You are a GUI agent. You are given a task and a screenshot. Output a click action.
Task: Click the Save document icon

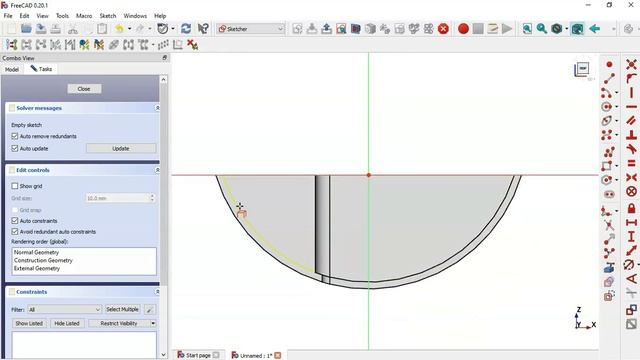(41, 29)
